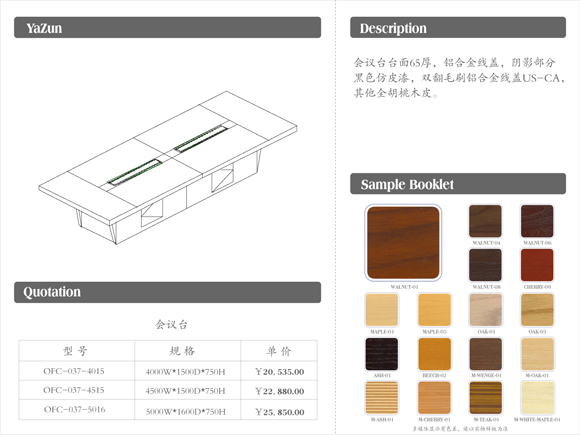The height and width of the screenshot is (435, 580).
Task: Click the price ￥25,850.00
Action: pos(280,412)
